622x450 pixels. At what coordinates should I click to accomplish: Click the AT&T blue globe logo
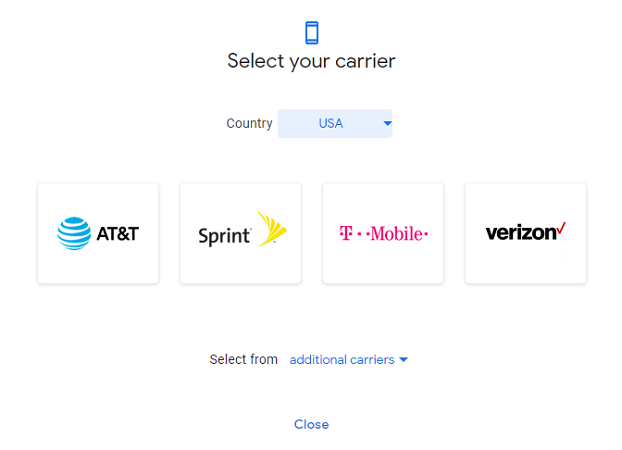[73, 234]
